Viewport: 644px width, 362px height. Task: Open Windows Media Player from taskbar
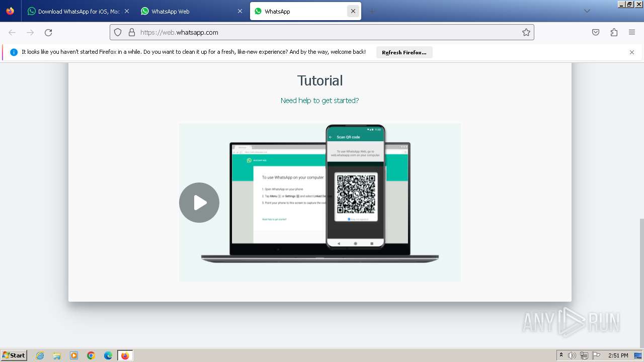74,355
